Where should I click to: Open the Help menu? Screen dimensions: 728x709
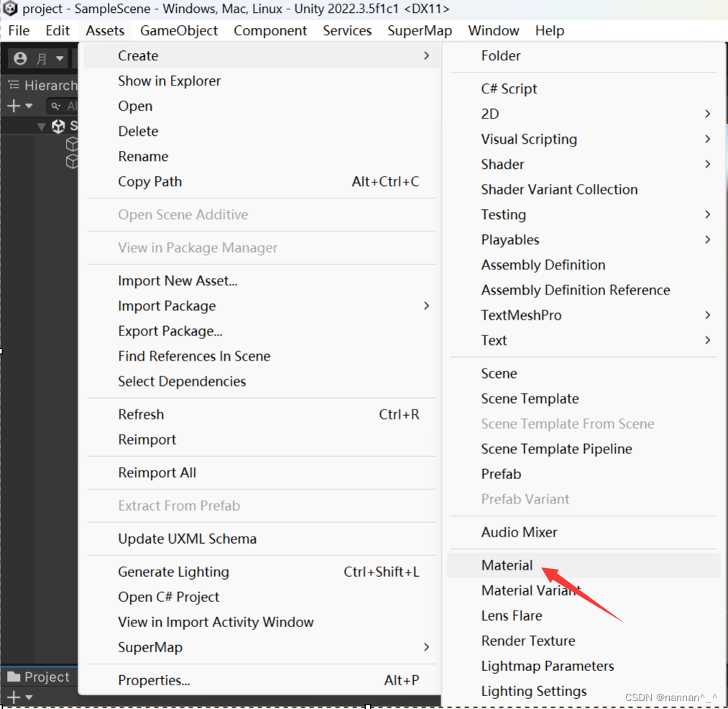click(550, 31)
